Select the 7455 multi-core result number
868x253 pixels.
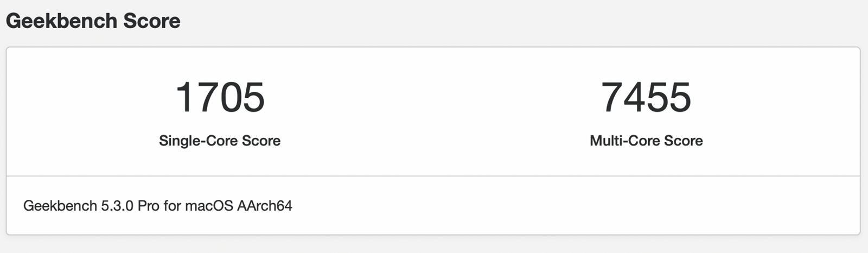[646, 98]
